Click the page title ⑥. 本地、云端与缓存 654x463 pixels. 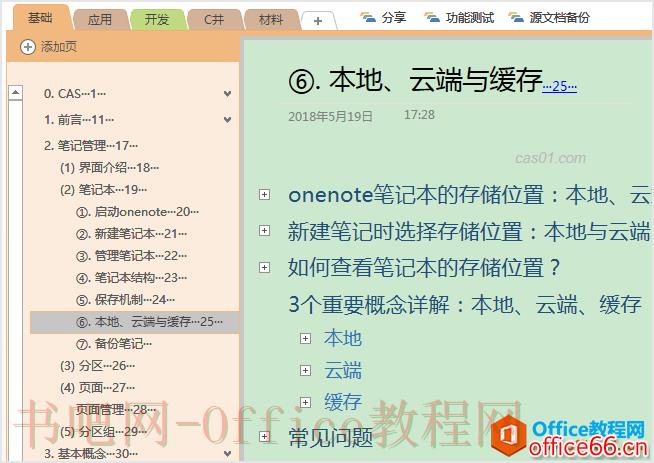point(415,80)
